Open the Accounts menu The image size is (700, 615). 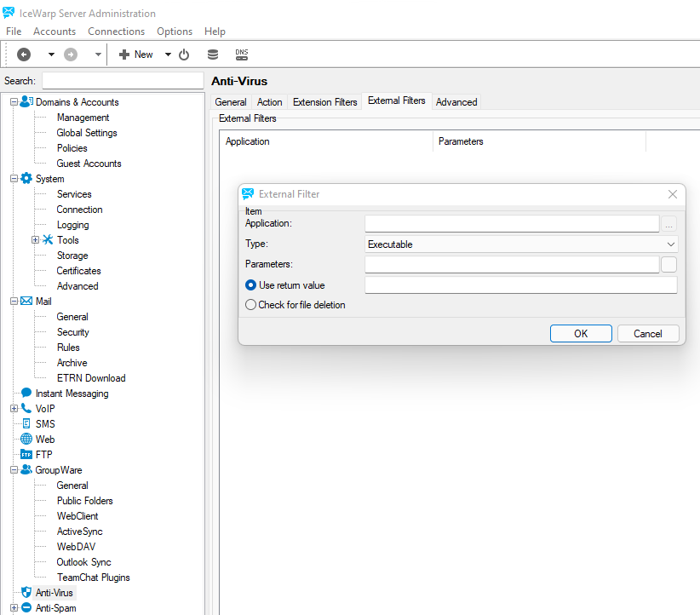[55, 32]
